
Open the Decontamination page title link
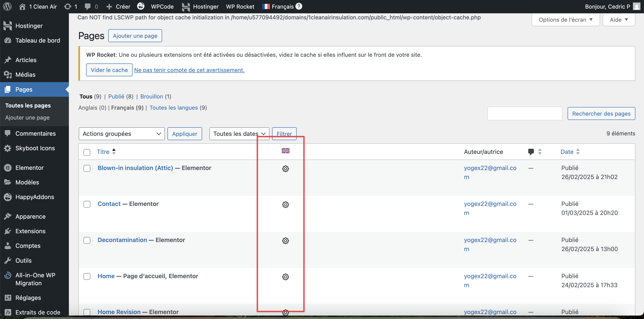(x=122, y=240)
